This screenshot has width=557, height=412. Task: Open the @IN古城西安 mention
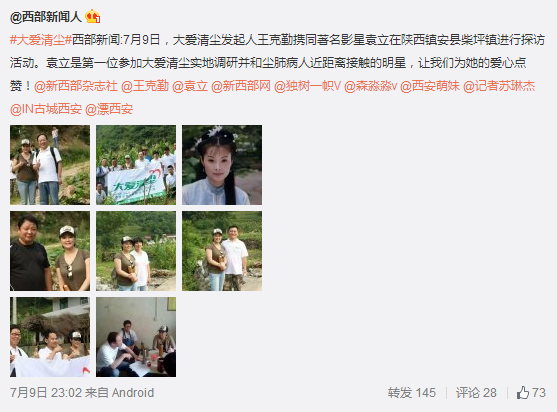pyautogui.click(x=46, y=109)
